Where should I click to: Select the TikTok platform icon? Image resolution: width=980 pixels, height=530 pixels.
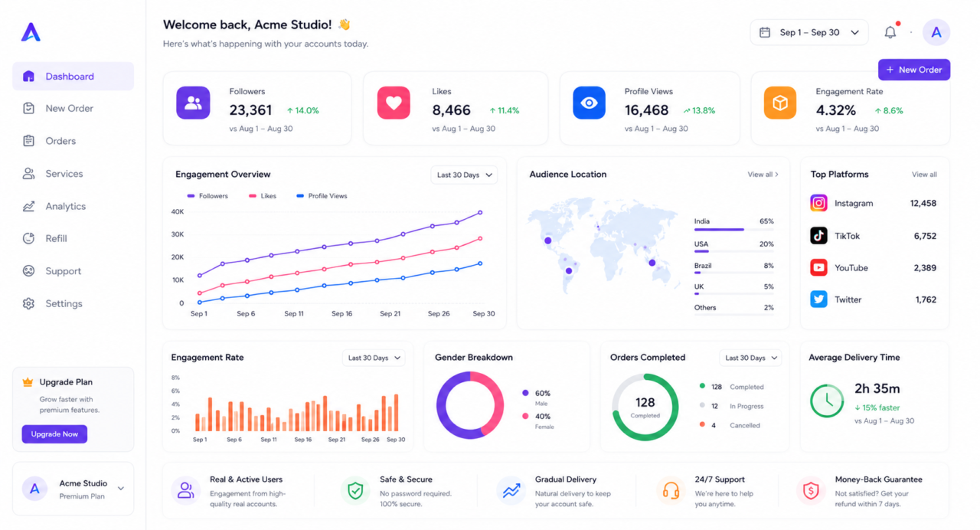[x=819, y=236]
